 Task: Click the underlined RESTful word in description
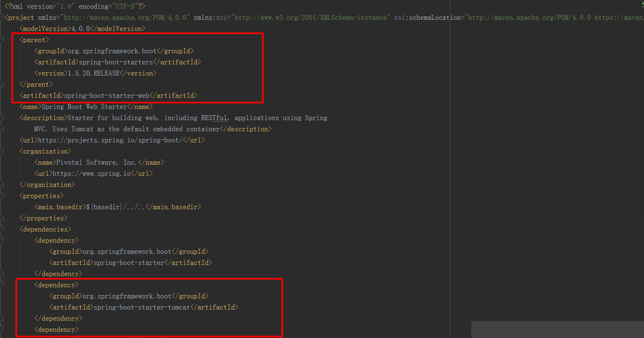point(215,118)
